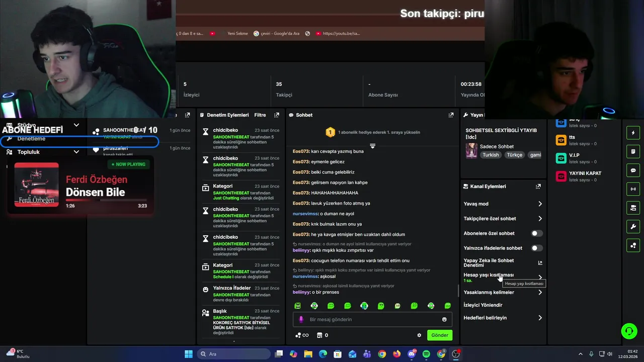
Task: Open Yapay Zeka ile Sohbet Denetimi external link
Action: (x=540, y=263)
